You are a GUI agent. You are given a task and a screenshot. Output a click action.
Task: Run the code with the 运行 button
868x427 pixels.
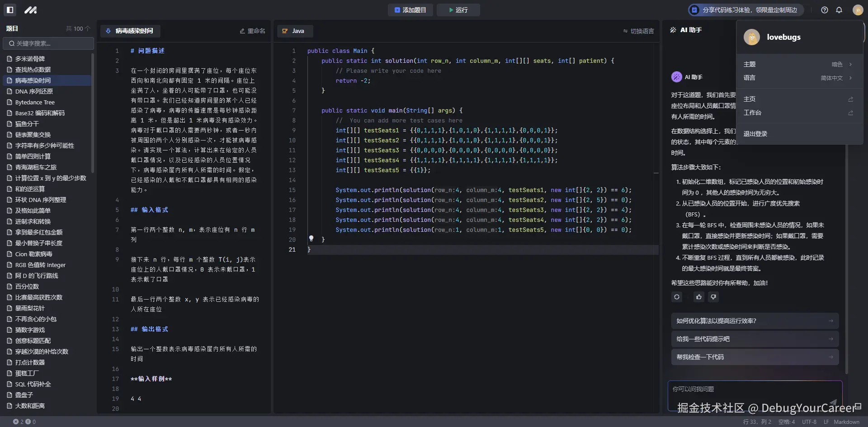(458, 9)
